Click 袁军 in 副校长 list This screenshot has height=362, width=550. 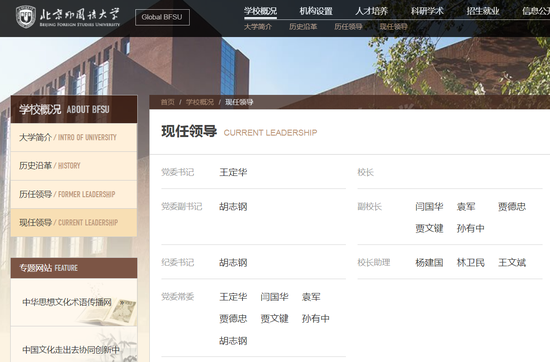pos(466,207)
